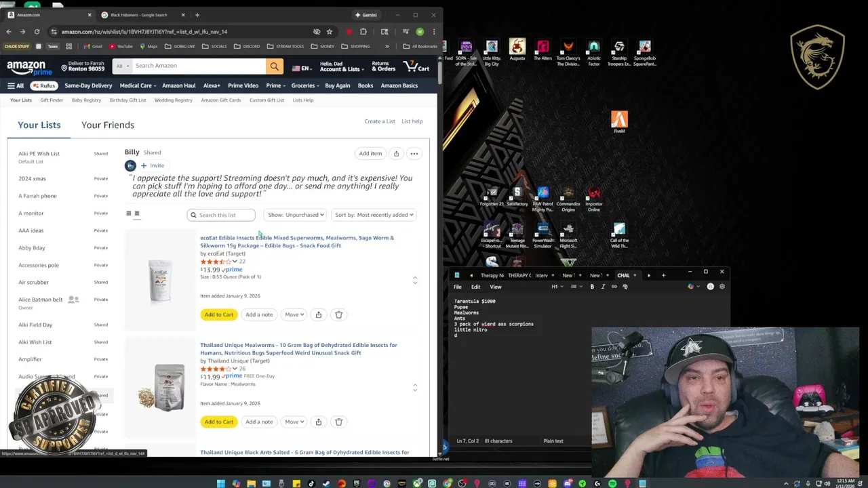Click the Windows Start button
The image size is (868, 488).
220,483
